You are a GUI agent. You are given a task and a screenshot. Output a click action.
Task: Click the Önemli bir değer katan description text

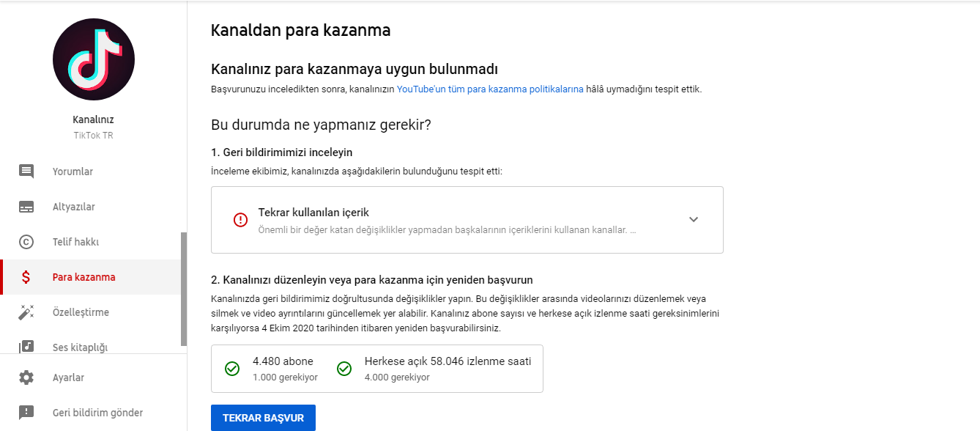(x=448, y=229)
